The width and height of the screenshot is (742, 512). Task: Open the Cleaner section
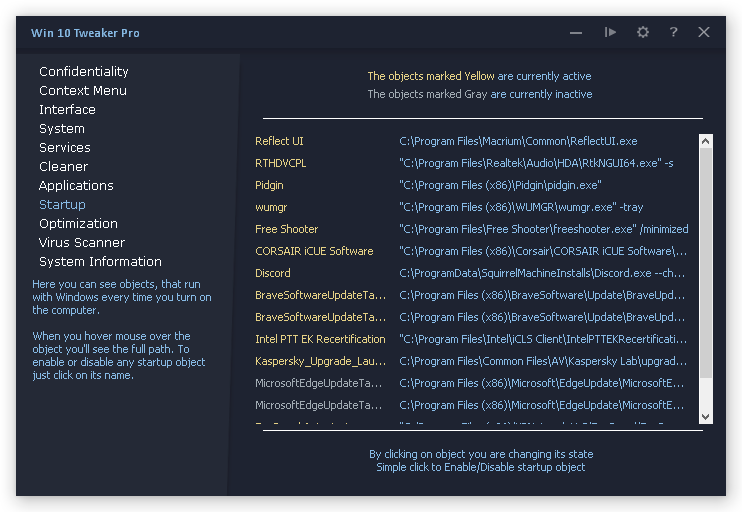point(64,166)
